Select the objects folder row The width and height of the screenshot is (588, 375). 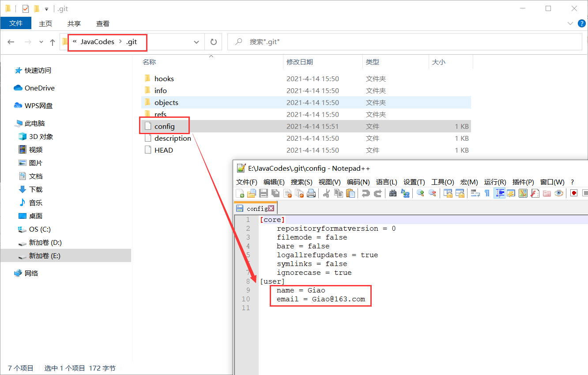(x=306, y=102)
